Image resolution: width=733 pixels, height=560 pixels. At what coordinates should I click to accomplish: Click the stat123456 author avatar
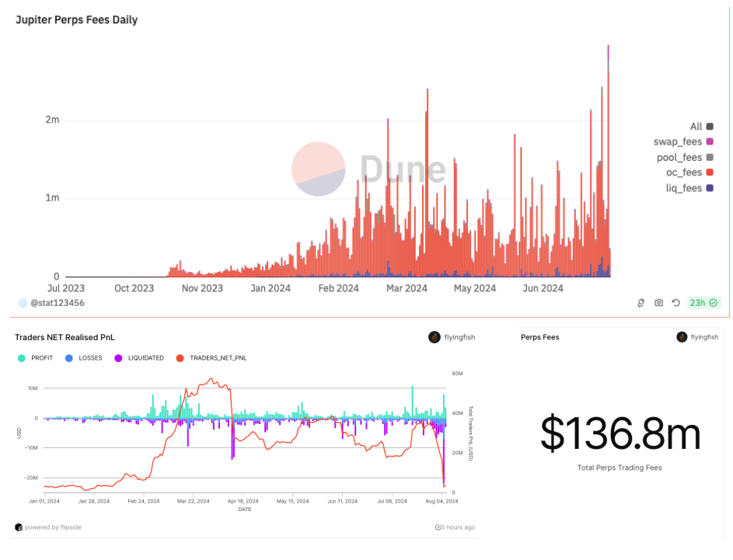[x=23, y=303]
